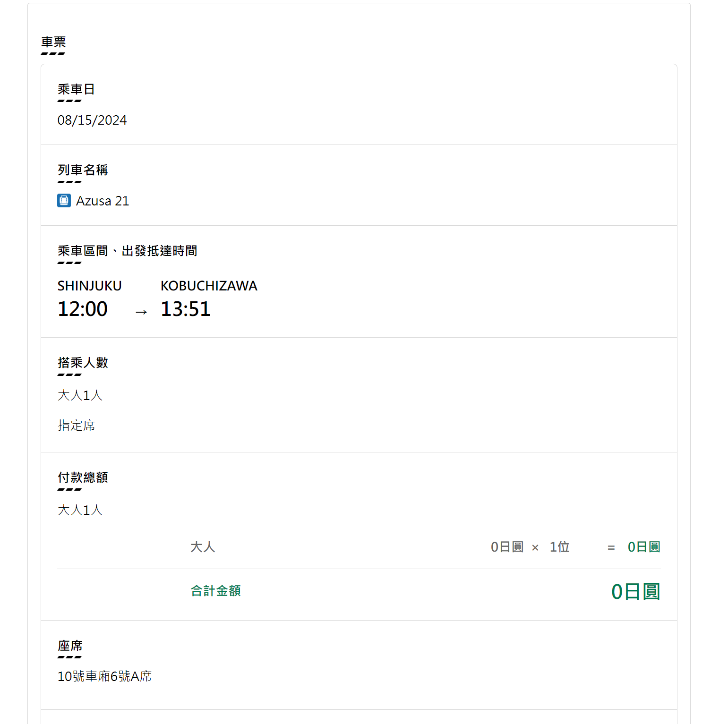Click the 13:51 arrival time
This screenshot has width=728, height=724.
185,309
